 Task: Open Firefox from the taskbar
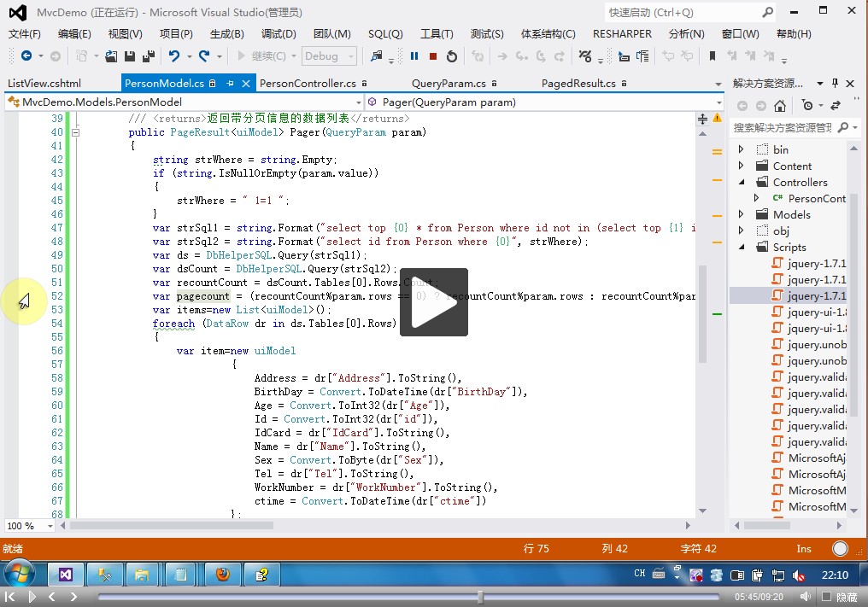[222, 574]
